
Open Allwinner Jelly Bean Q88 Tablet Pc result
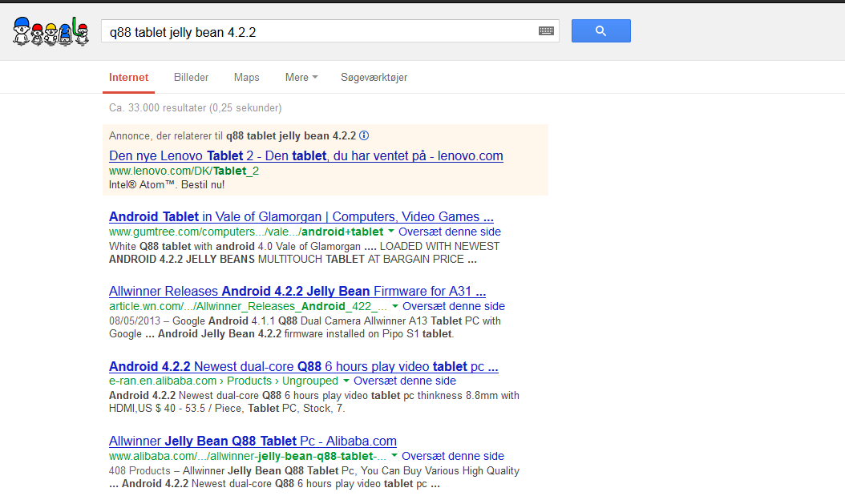click(x=253, y=441)
